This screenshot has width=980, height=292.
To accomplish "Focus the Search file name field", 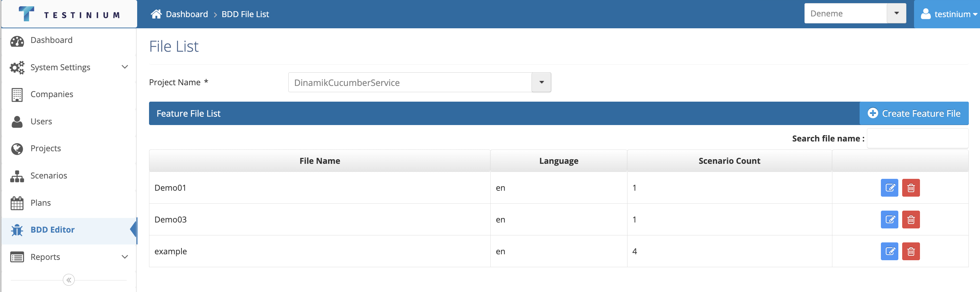I will coord(917,139).
